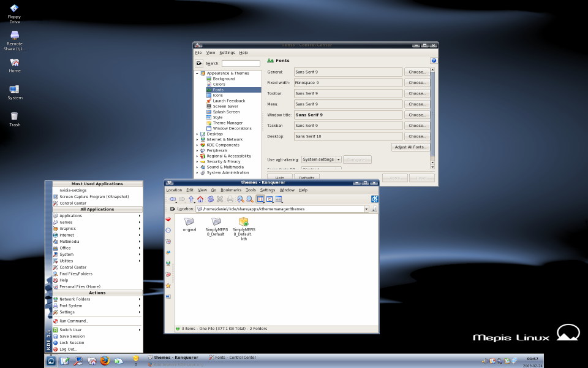Increase icon size with zoom-in magnifier

pos(240,199)
